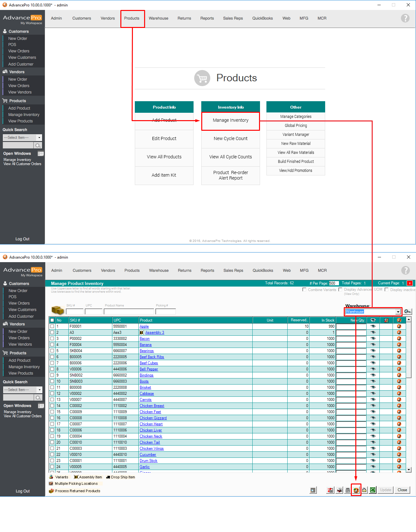Screen dimensions: 416x532
Task: Click the Open Windows list icon in lower sidebar
Action: click(x=41, y=406)
